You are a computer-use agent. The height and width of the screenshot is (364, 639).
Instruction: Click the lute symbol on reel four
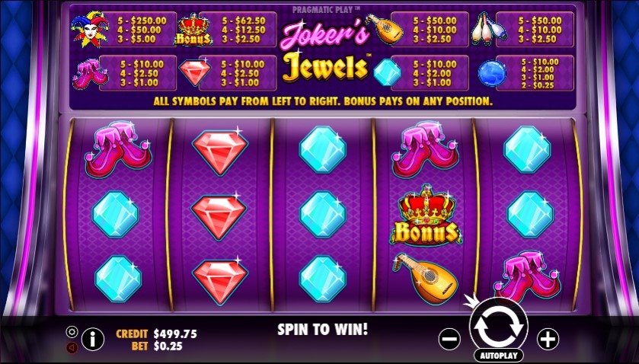click(x=425, y=279)
